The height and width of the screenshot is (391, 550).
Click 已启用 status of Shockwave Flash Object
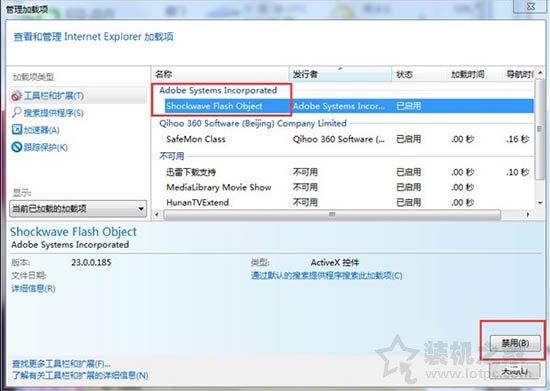(409, 106)
